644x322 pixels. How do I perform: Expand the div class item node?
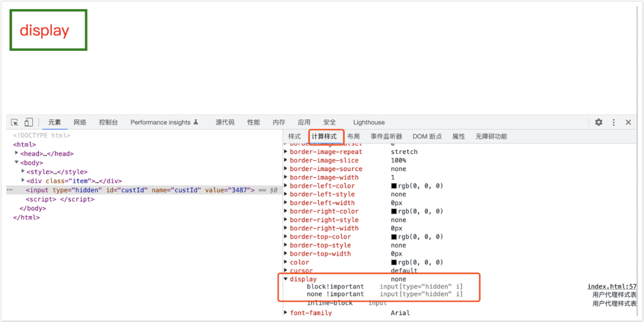23,180
